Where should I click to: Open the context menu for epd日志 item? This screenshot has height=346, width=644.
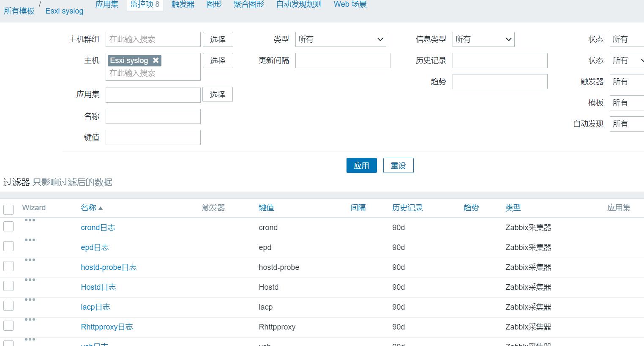click(x=30, y=239)
